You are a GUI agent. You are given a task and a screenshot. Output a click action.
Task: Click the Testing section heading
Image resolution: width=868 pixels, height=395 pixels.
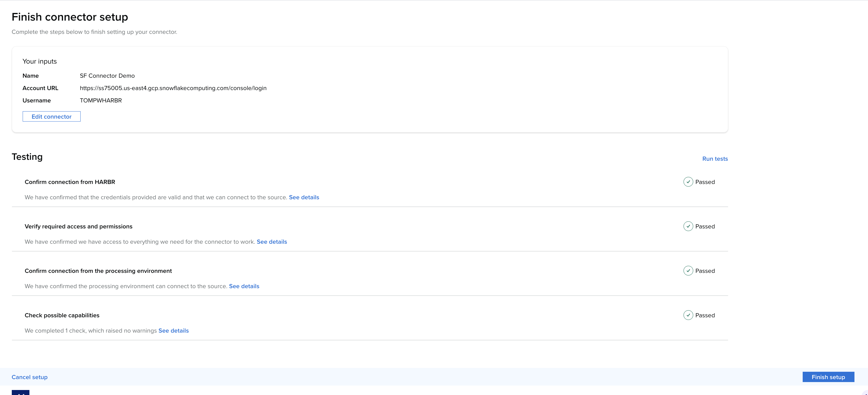(x=27, y=157)
